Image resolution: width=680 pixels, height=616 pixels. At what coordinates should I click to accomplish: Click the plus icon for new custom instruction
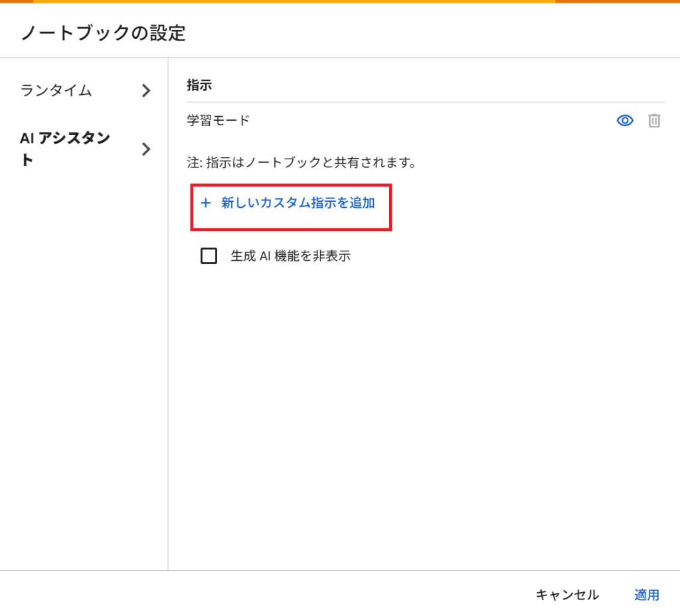(x=206, y=203)
